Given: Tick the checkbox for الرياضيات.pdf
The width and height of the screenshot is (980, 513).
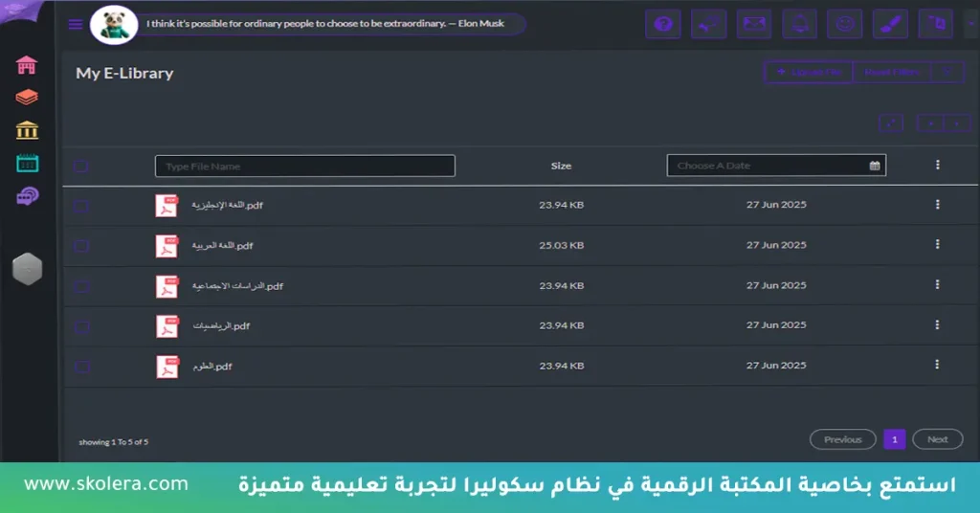Looking at the screenshot, I should tap(81, 326).
